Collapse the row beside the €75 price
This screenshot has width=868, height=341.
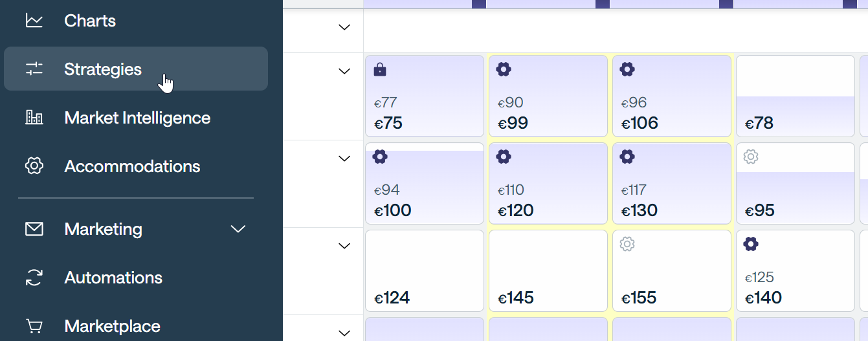click(x=344, y=71)
